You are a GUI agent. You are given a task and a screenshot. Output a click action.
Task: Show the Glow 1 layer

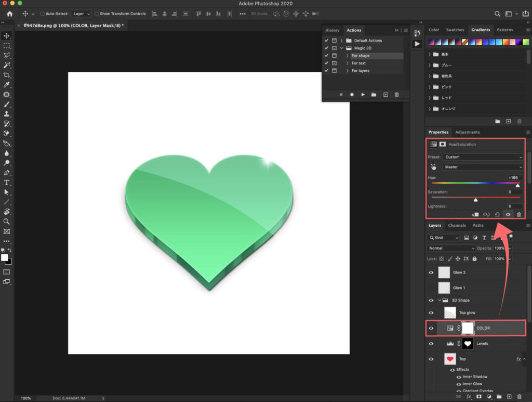[431, 288]
